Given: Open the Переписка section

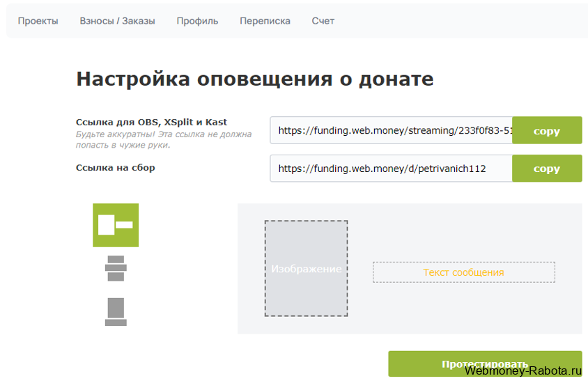Looking at the screenshot, I should (x=265, y=21).
